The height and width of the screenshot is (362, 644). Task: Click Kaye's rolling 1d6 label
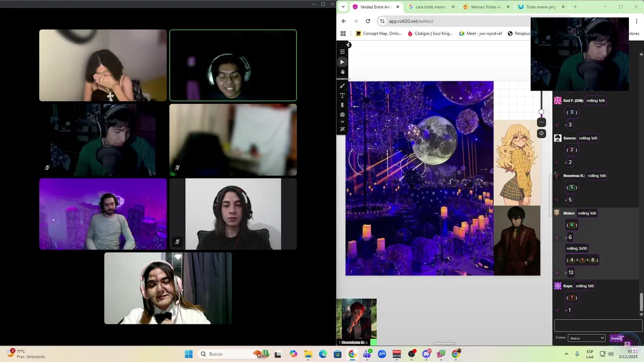pos(585,286)
